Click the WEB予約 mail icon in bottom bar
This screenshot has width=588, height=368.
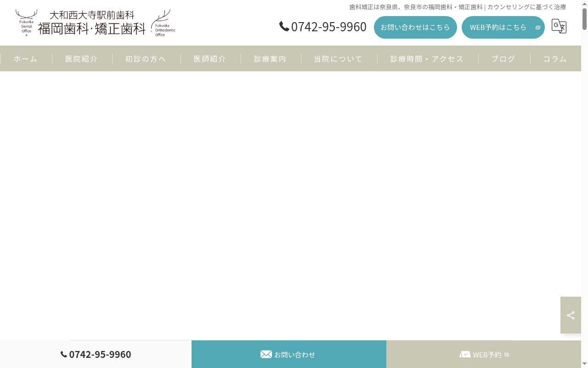465,354
